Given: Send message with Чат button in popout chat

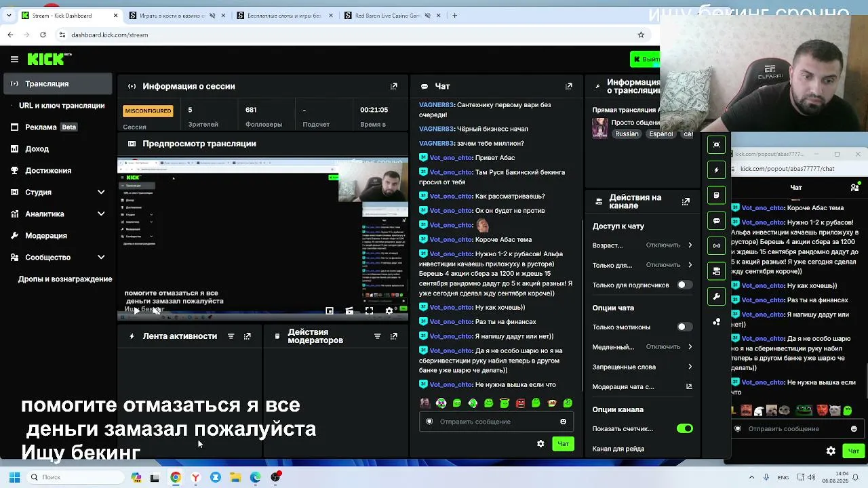Looking at the screenshot, I should coord(853,451).
